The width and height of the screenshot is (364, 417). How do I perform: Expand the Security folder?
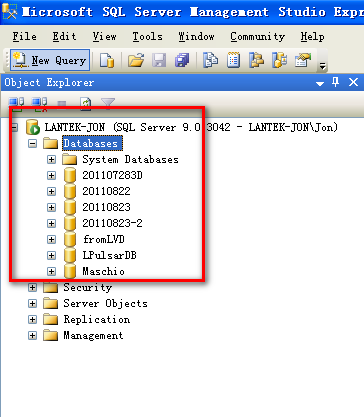tap(32, 287)
